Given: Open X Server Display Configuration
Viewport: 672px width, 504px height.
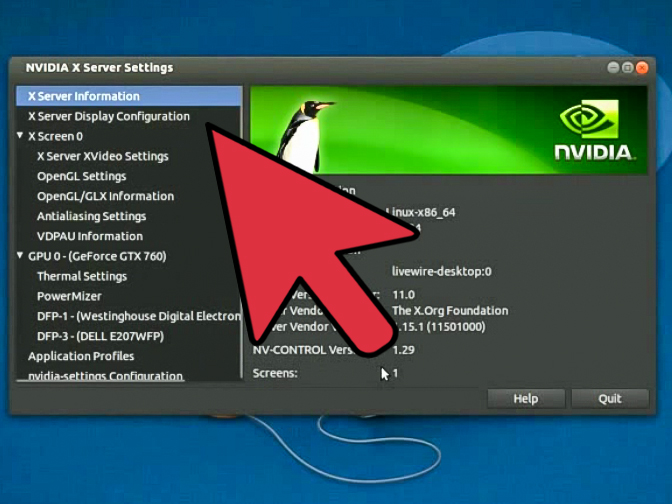Looking at the screenshot, I should (x=109, y=116).
